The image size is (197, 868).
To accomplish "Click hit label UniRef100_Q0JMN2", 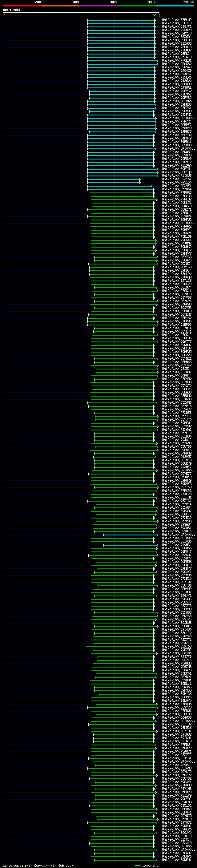I will tap(177, 243).
